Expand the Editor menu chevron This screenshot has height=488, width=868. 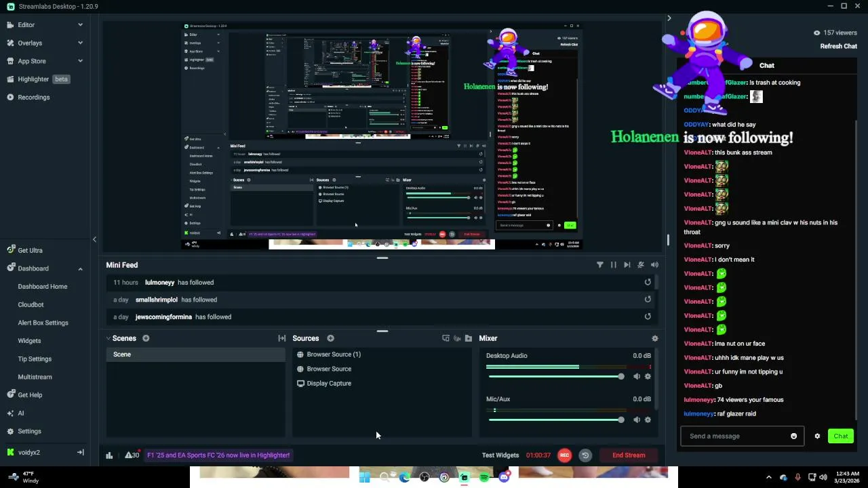point(80,25)
